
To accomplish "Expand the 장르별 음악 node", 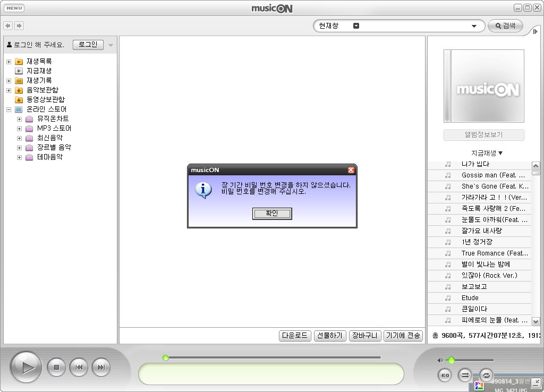I will 20,148.
